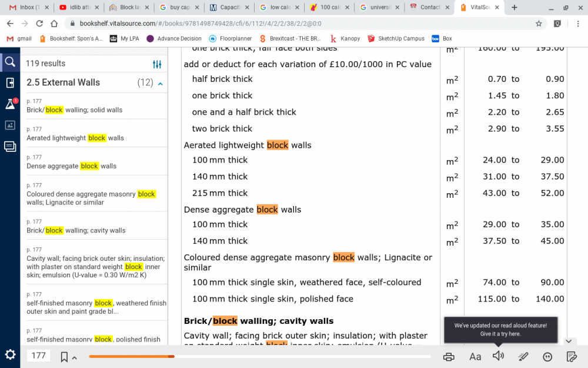Click the page number 177 field
588x368 pixels.
(39, 355)
